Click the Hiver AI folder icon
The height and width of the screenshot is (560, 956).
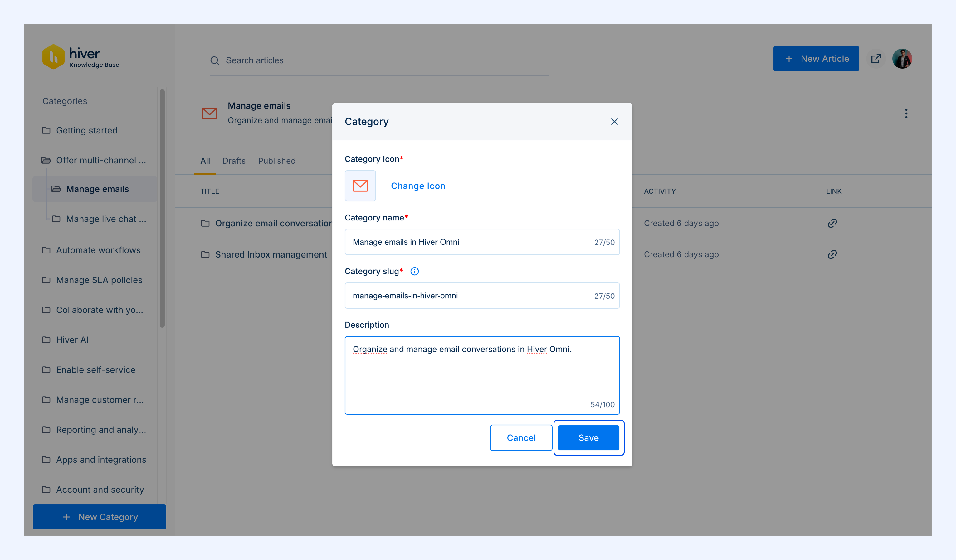point(46,340)
